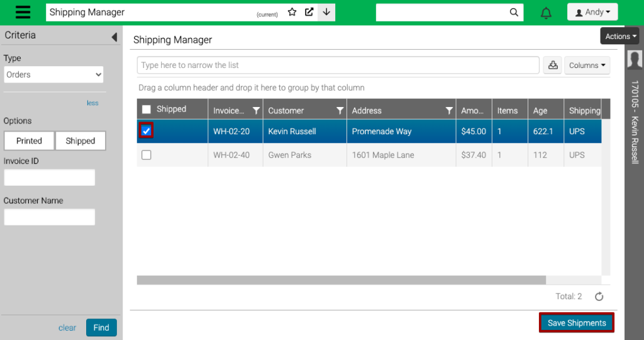Viewport: 644px width, 340px height.
Task: Click the clear criteria link
Action: click(67, 327)
